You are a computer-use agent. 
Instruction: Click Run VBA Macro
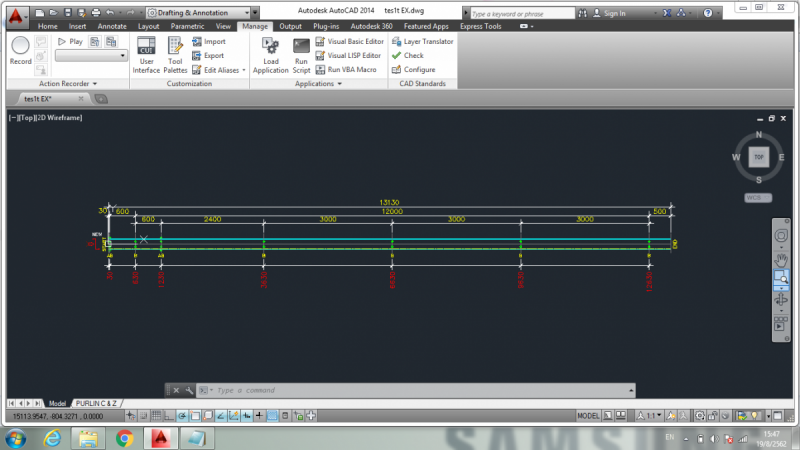[346, 69]
